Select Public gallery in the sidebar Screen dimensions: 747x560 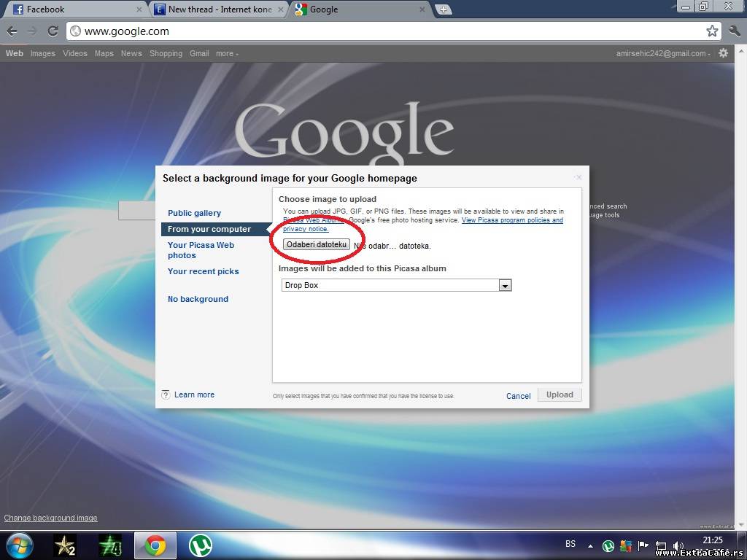coord(194,213)
